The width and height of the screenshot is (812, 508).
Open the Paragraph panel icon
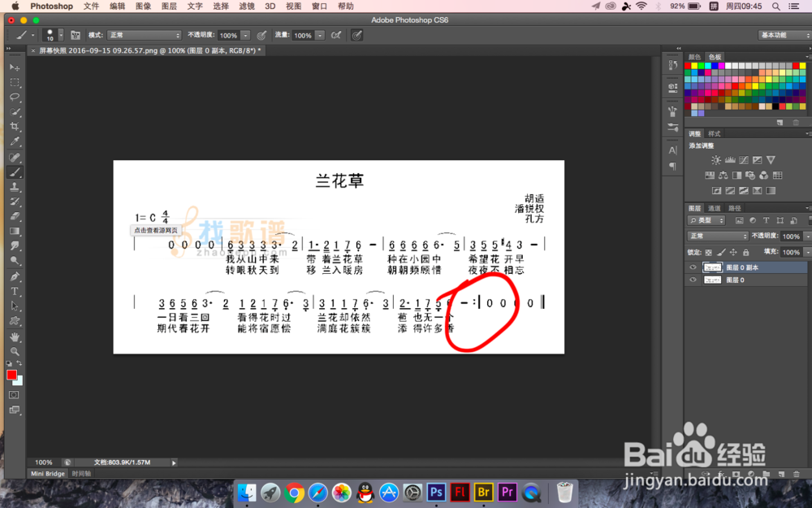pyautogui.click(x=672, y=167)
